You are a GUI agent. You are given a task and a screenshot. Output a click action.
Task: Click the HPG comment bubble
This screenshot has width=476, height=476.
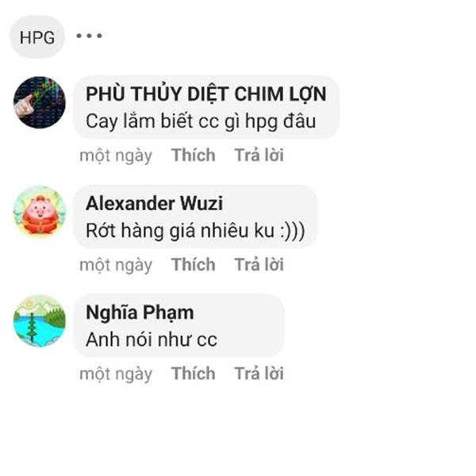coord(37,37)
